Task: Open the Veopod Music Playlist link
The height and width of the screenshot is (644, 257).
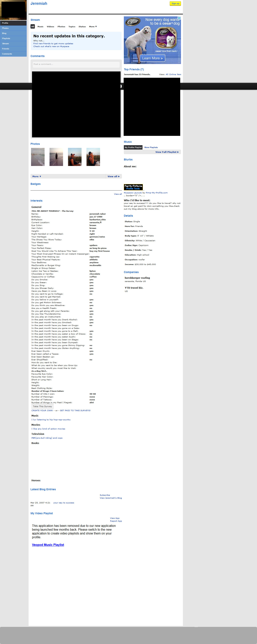Action: pos(48,545)
